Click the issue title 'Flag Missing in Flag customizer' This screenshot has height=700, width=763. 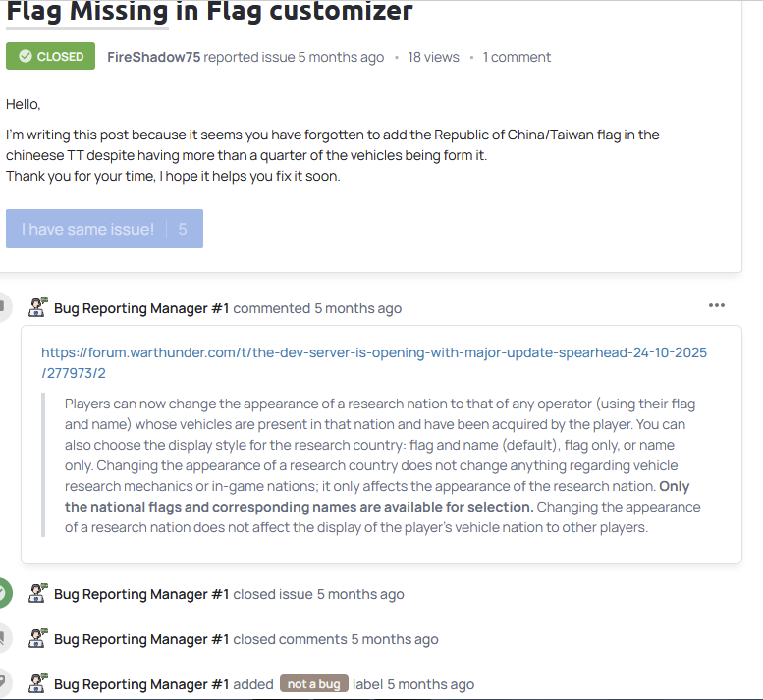pos(209,12)
